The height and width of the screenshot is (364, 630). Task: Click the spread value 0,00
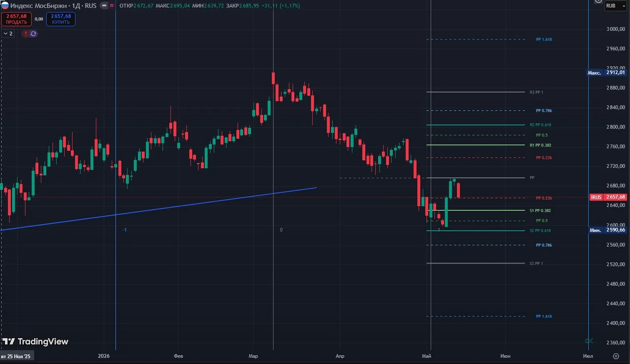click(39, 19)
